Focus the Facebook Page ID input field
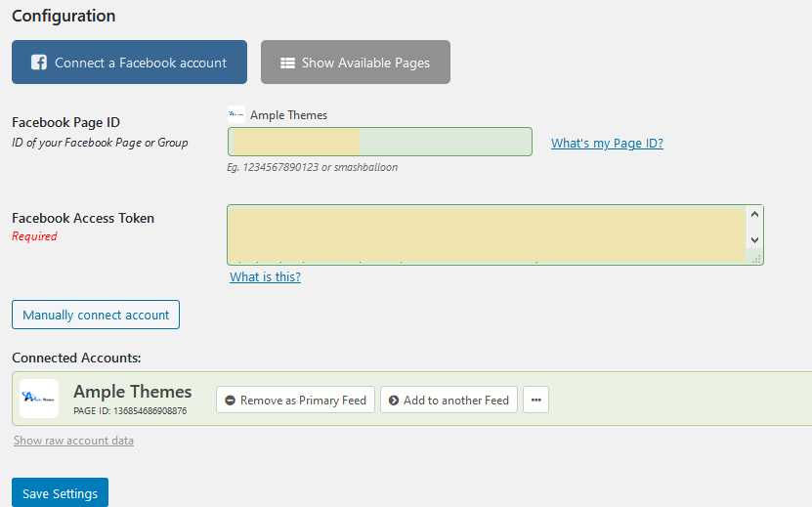The width and height of the screenshot is (812, 507). [x=379, y=142]
